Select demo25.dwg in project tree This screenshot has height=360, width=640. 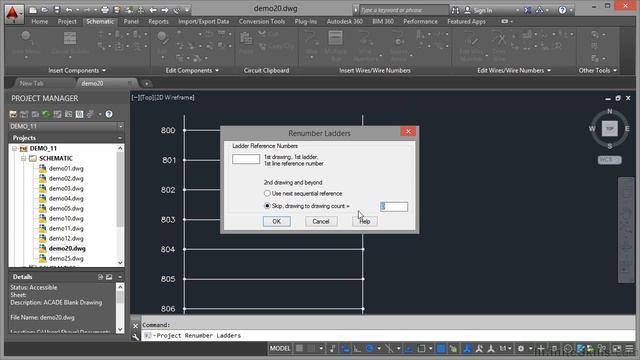[x=66, y=258]
